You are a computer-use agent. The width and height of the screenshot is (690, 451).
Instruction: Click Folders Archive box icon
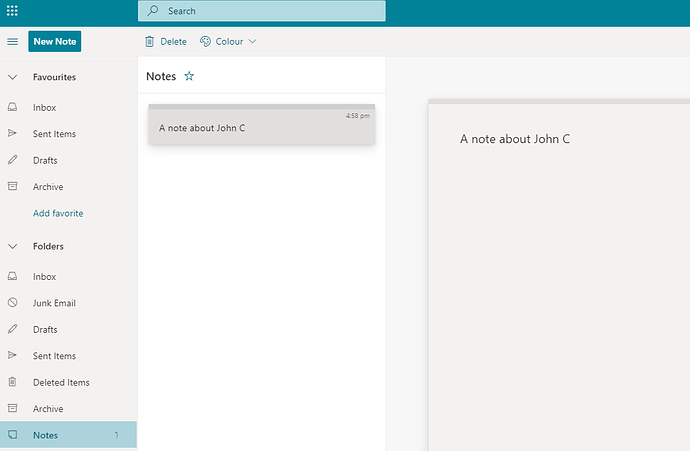[x=12, y=408]
